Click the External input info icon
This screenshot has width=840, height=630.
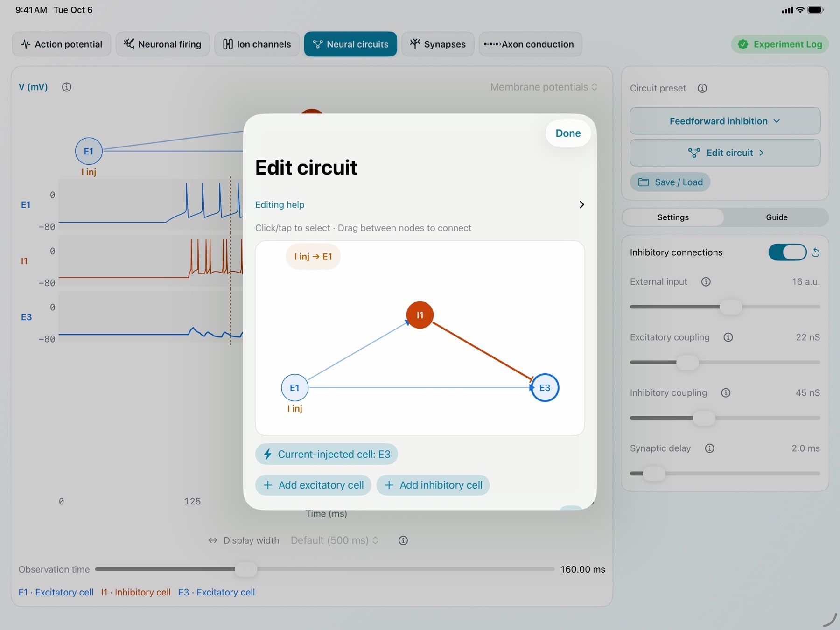[706, 281]
